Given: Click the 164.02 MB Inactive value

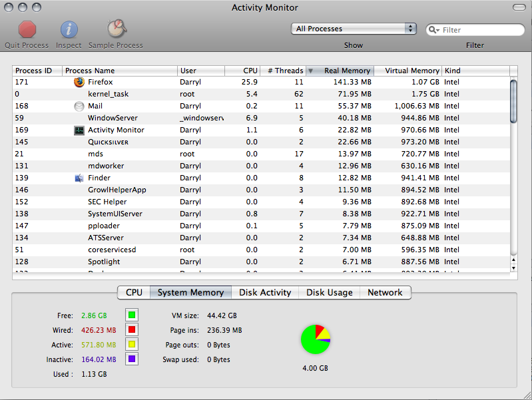Looking at the screenshot, I should [99, 359].
